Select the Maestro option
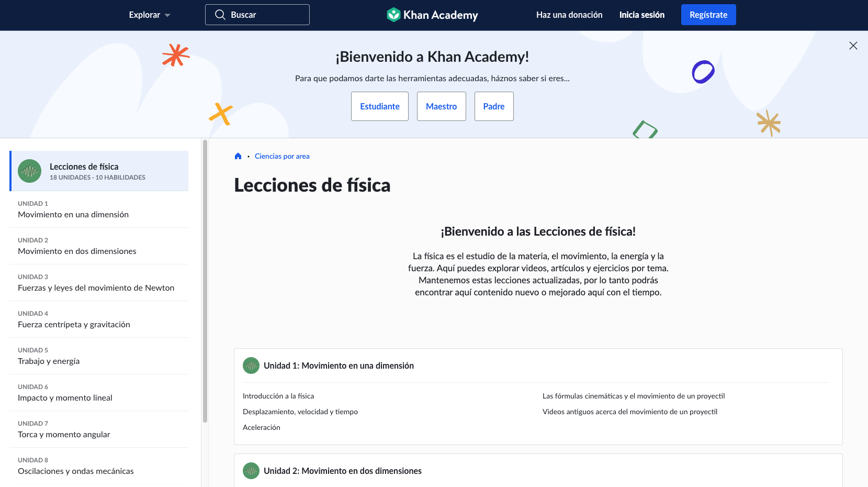Image resolution: width=868 pixels, height=487 pixels. click(x=441, y=106)
